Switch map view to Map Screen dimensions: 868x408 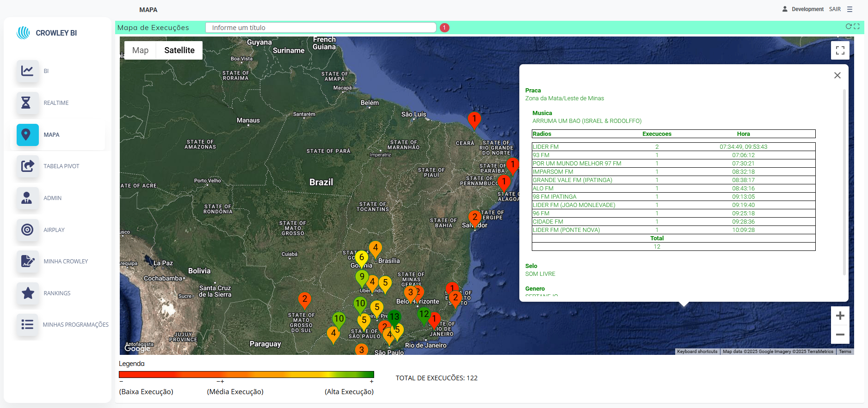pos(140,50)
